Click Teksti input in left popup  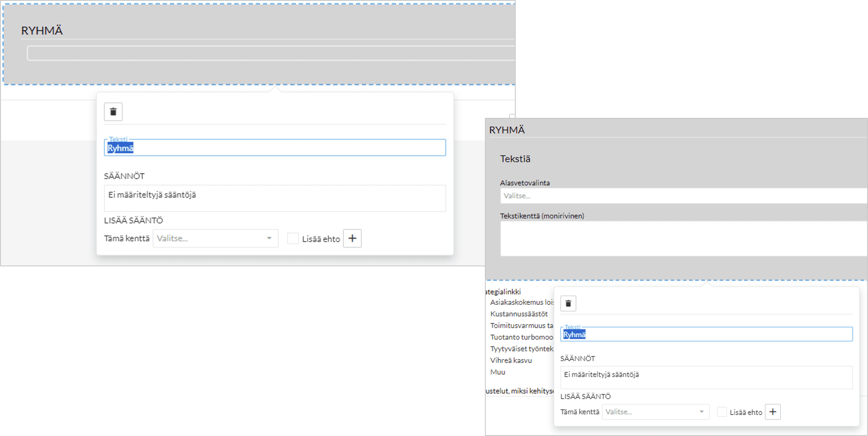coord(275,148)
